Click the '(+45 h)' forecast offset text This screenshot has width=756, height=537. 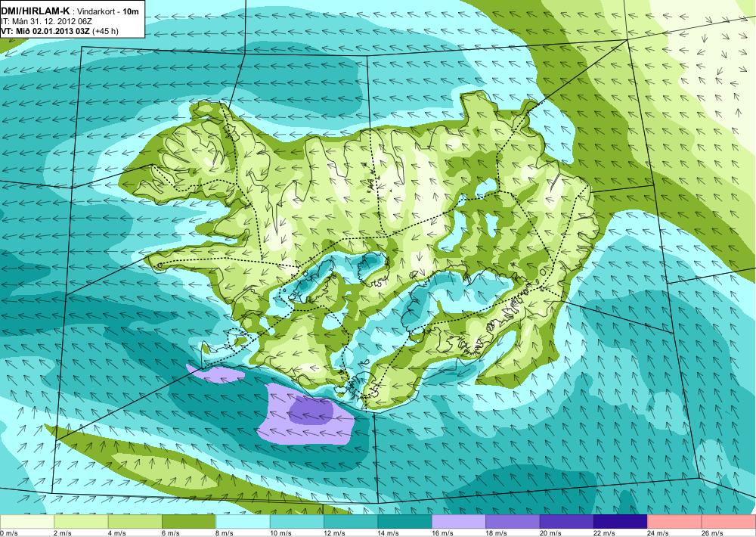(105, 31)
